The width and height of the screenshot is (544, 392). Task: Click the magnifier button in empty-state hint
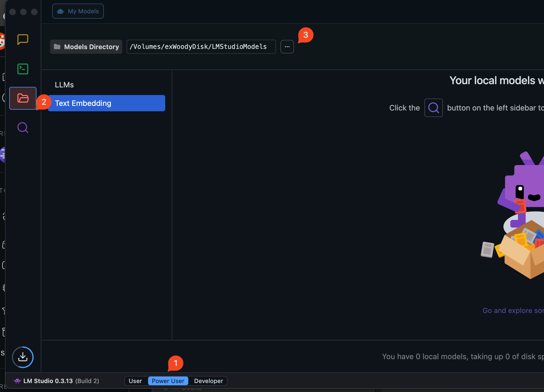[433, 108]
